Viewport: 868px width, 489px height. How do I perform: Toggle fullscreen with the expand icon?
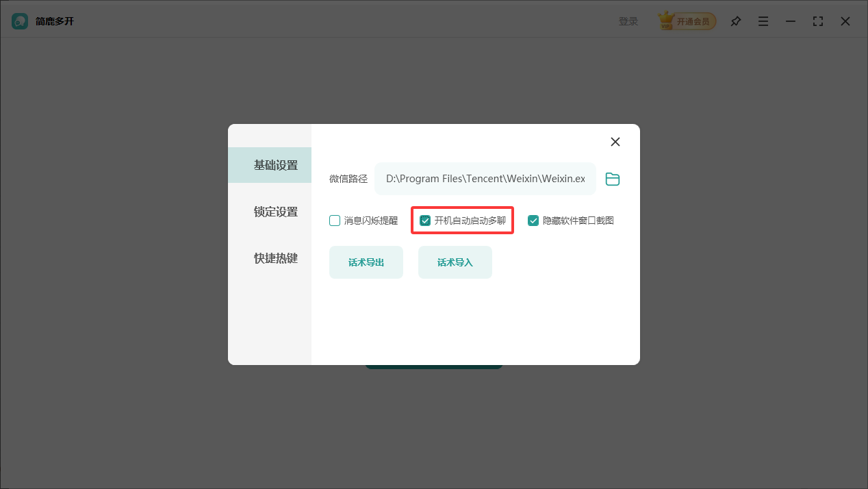tap(817, 21)
